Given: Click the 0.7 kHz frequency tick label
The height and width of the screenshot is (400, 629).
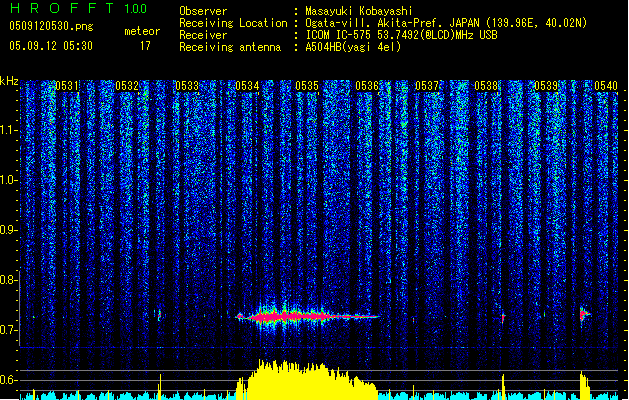Looking at the screenshot, I should coord(9,330).
